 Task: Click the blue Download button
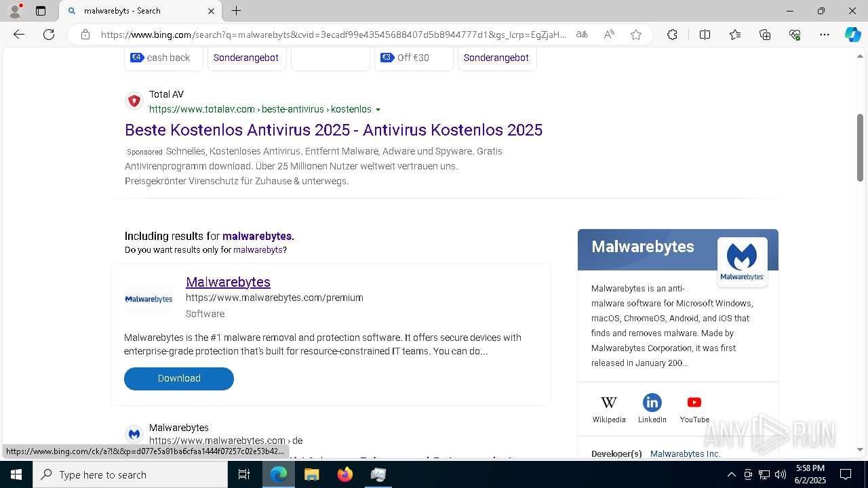click(x=179, y=379)
